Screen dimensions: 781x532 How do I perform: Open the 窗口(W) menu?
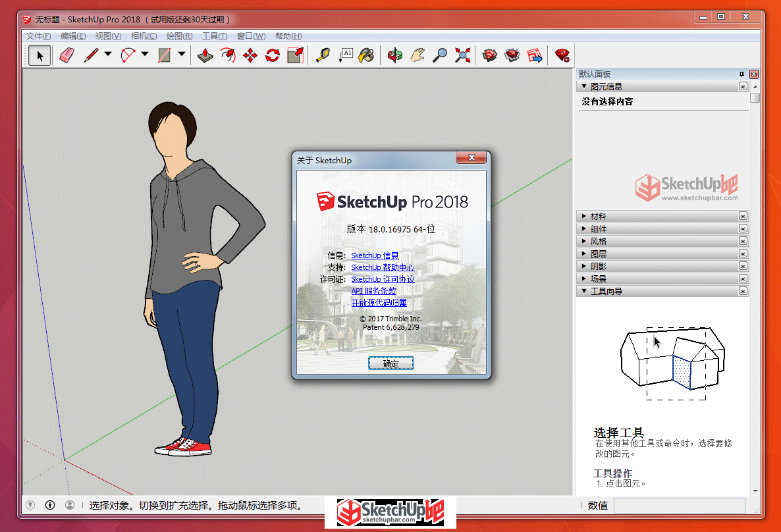click(x=251, y=36)
